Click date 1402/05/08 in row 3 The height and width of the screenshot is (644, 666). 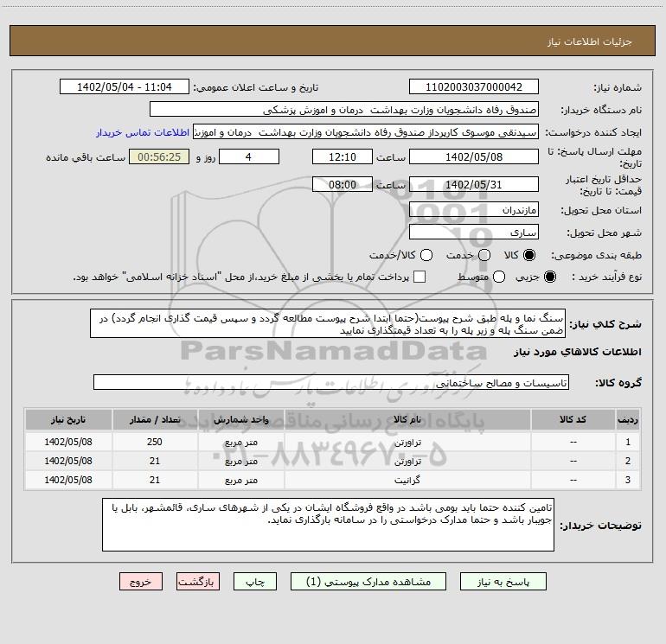(68, 480)
